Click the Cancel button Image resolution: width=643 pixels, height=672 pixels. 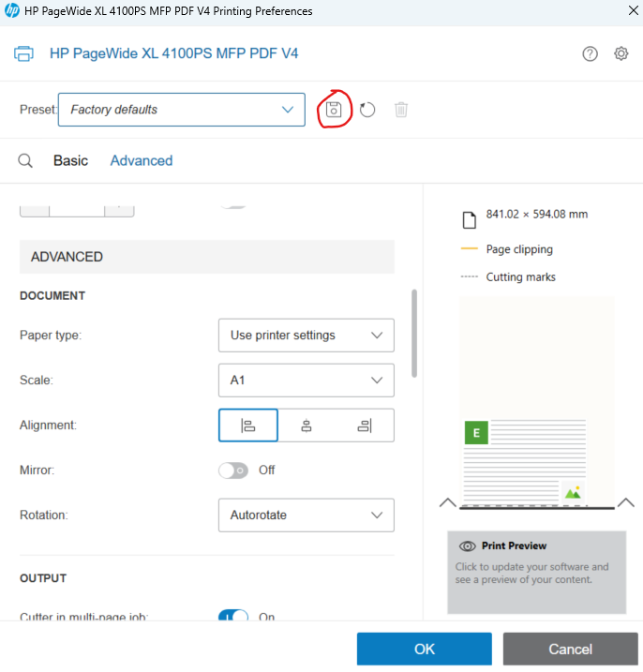(571, 649)
